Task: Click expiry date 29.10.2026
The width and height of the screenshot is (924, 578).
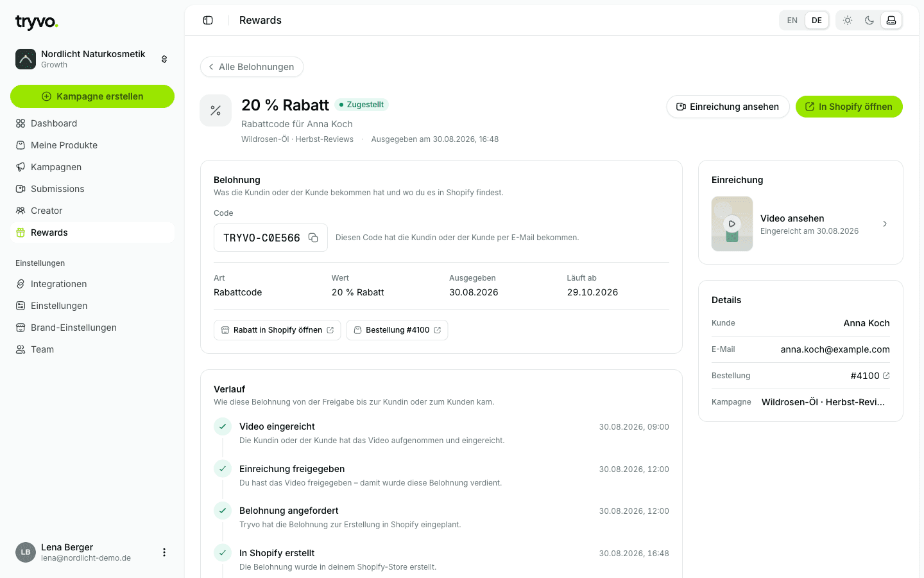Action: [x=592, y=292]
